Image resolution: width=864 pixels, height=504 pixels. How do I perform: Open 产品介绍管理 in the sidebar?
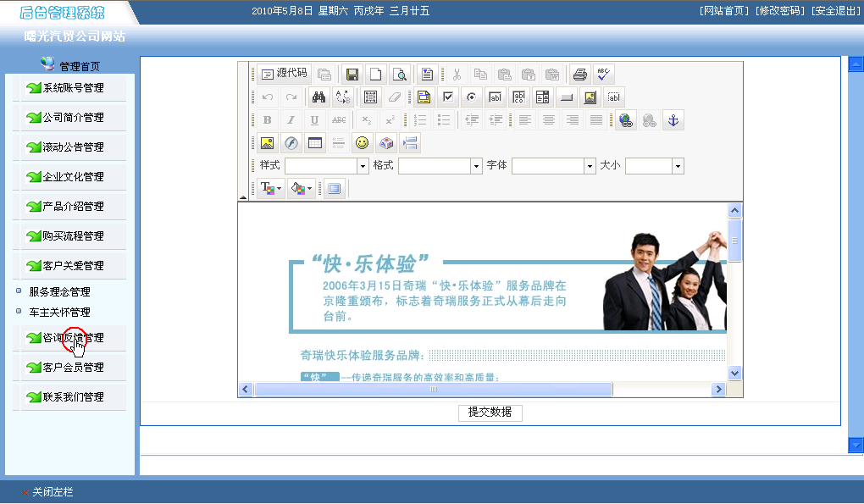coord(74,207)
